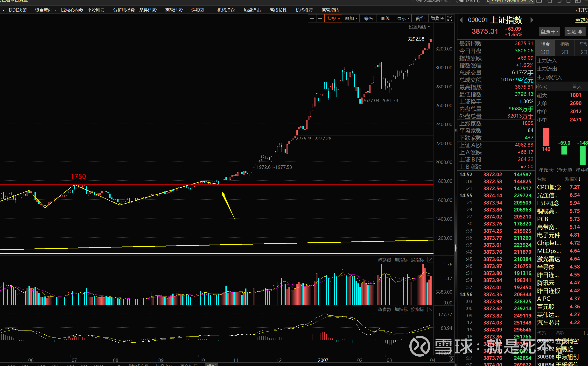Image resolution: width=588 pixels, height=366 pixels.
Task: Click double-arrow at timeline right end
Action: [451, 359]
